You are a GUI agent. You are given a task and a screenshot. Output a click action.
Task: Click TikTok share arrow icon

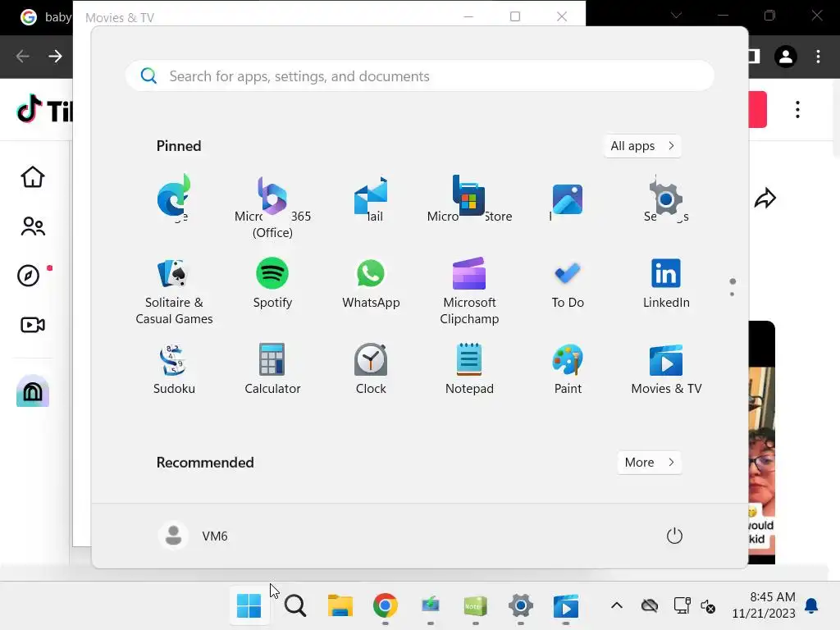(x=765, y=199)
